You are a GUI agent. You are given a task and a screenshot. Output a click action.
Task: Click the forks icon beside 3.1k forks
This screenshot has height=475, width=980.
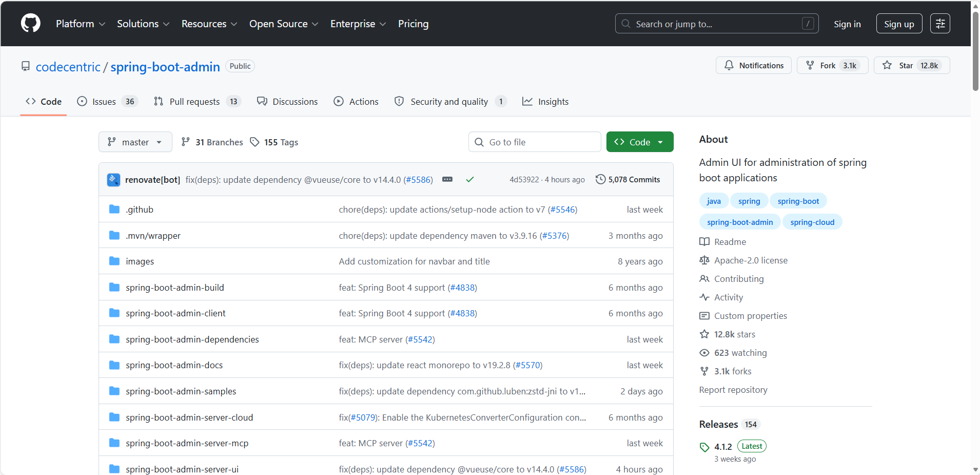pyautogui.click(x=704, y=371)
